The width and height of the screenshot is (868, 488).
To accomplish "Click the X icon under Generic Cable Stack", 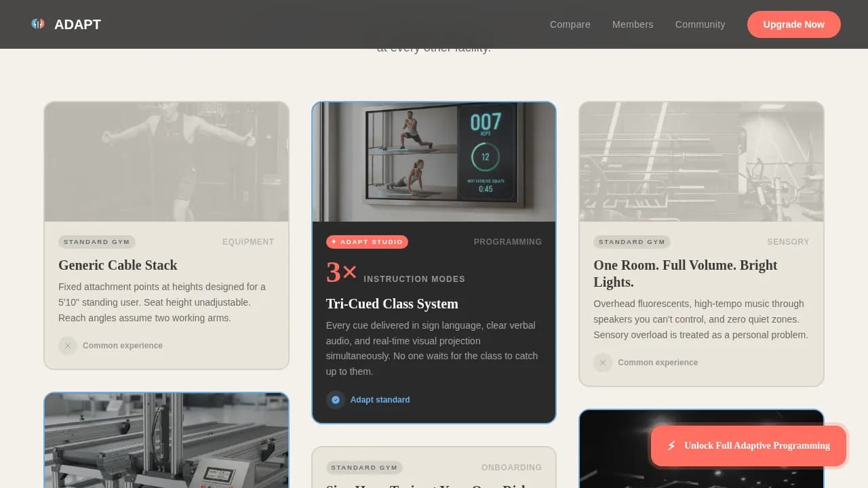I will click(67, 346).
